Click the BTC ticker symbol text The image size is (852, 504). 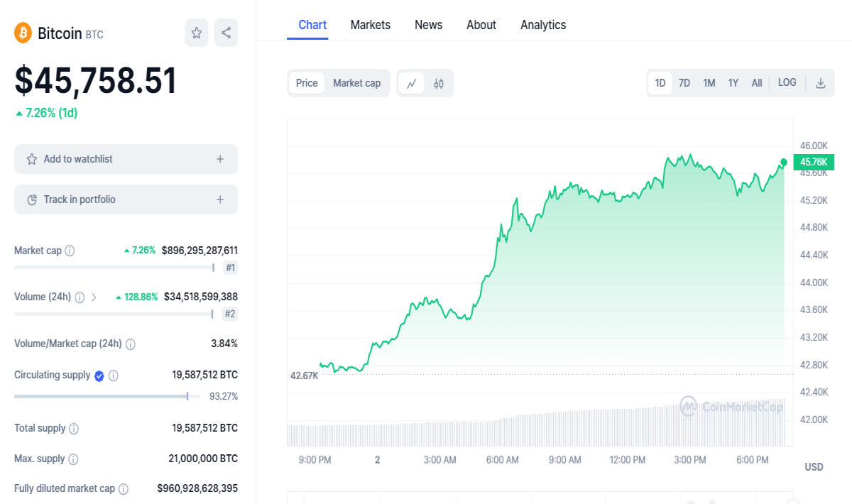pyautogui.click(x=94, y=34)
